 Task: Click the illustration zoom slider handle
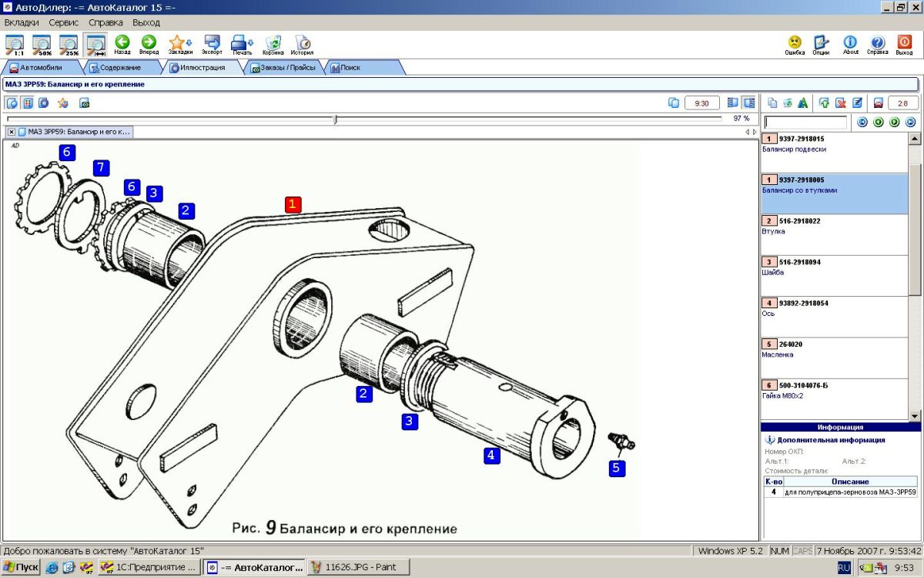tap(335, 119)
